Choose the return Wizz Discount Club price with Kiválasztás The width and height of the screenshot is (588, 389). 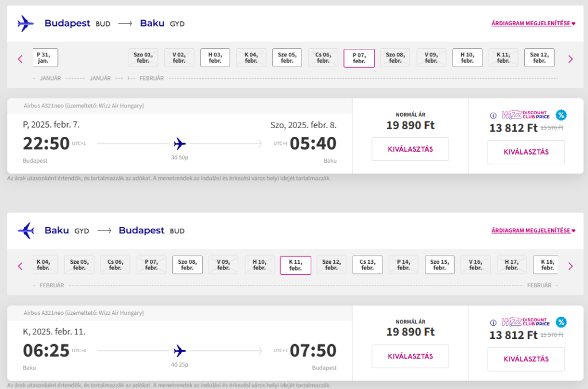click(526, 359)
